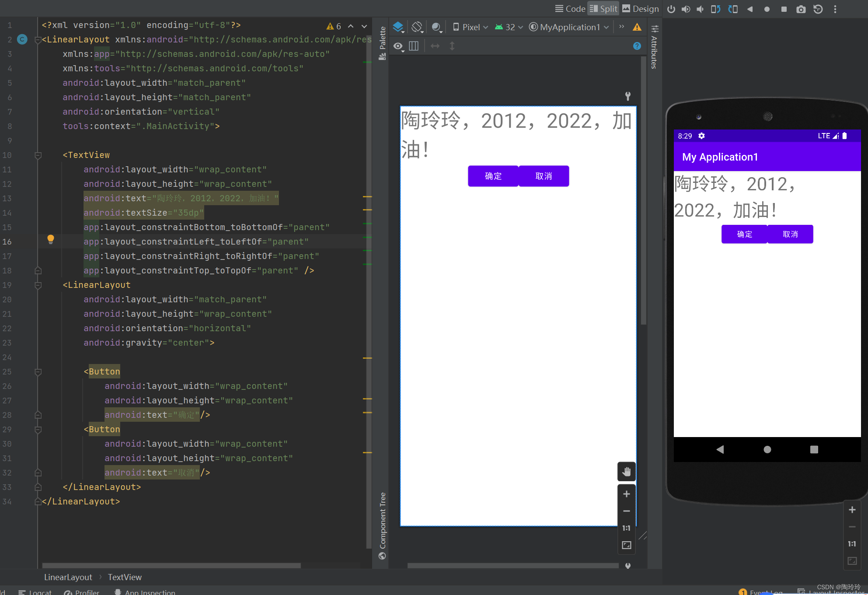Open the Pixel device dropdown

[x=471, y=27]
